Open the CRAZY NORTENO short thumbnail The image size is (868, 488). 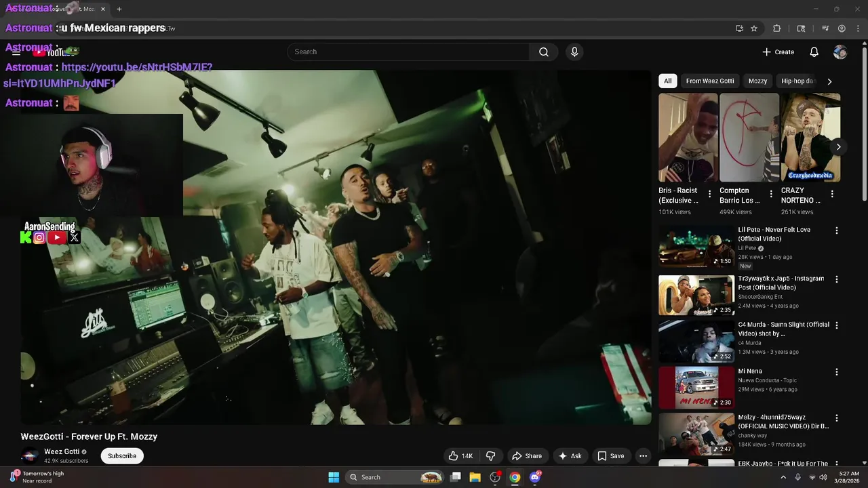coord(810,138)
